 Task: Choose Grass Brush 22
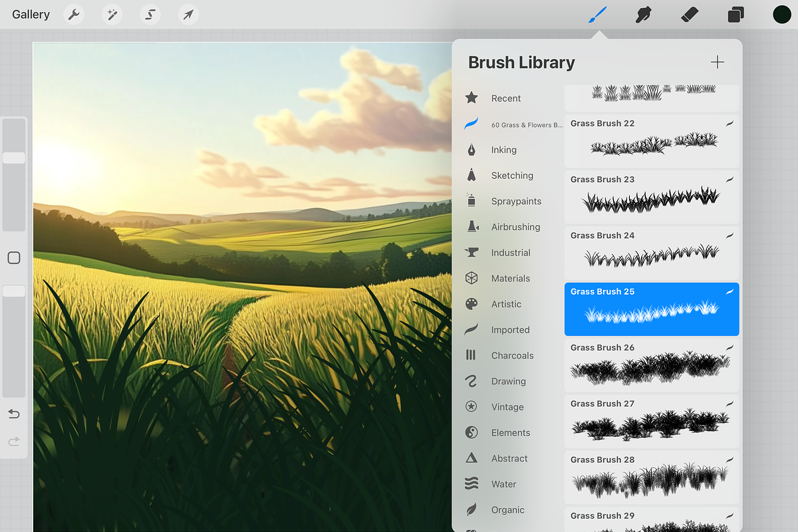click(652, 140)
